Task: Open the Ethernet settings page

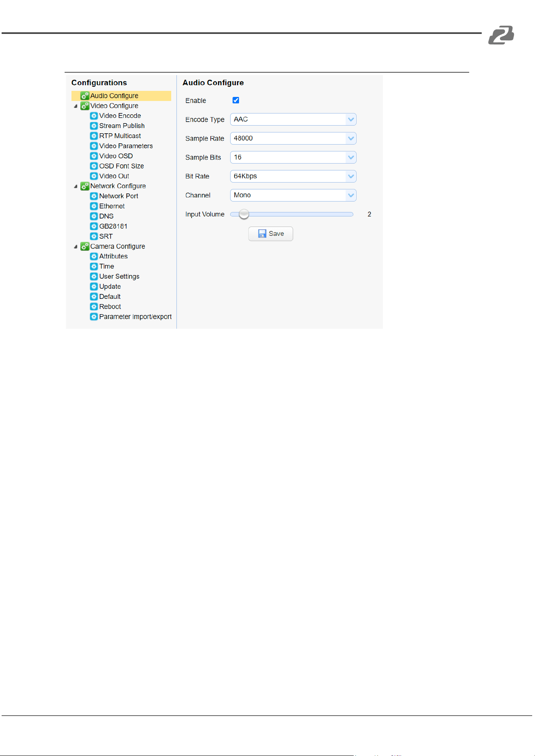Action: click(x=112, y=206)
